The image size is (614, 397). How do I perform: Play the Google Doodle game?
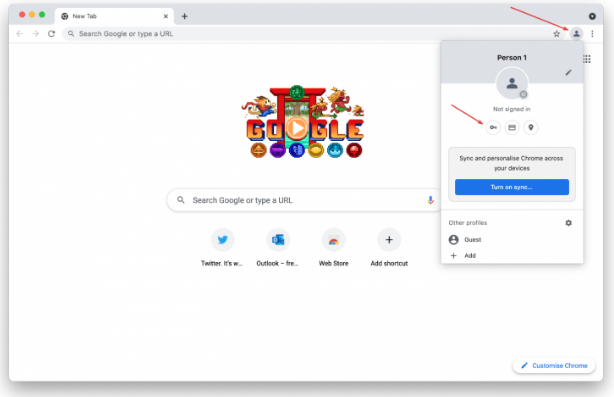[296, 127]
